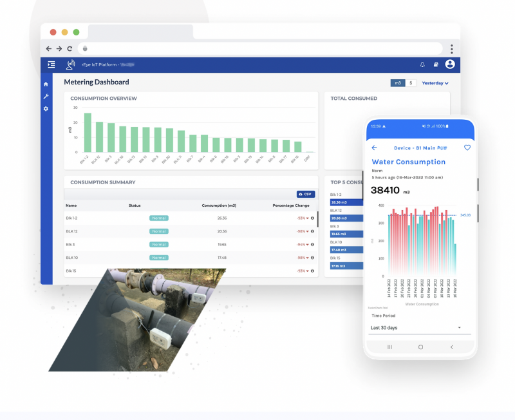
Task: Sort by the Percentage Change column header
Action: click(291, 205)
